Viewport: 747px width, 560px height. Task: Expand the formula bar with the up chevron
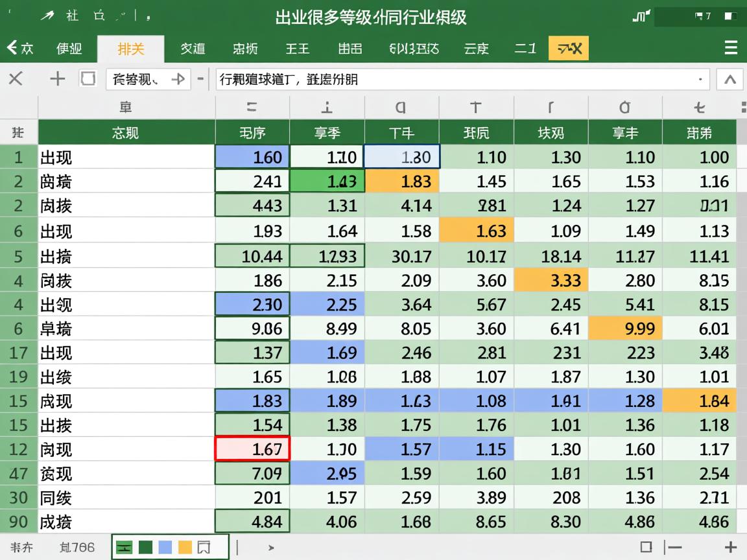tap(729, 79)
